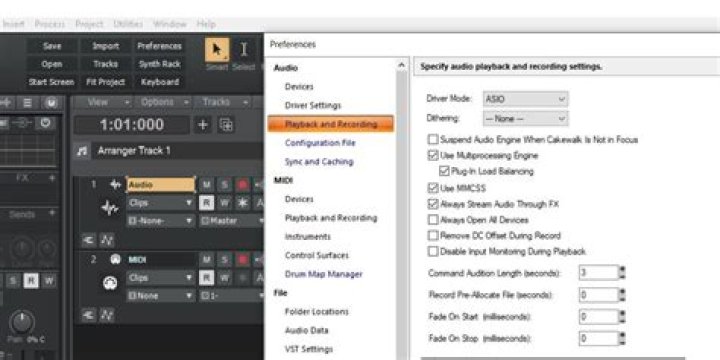Open the Audio track Master output dropdown

click(x=232, y=221)
